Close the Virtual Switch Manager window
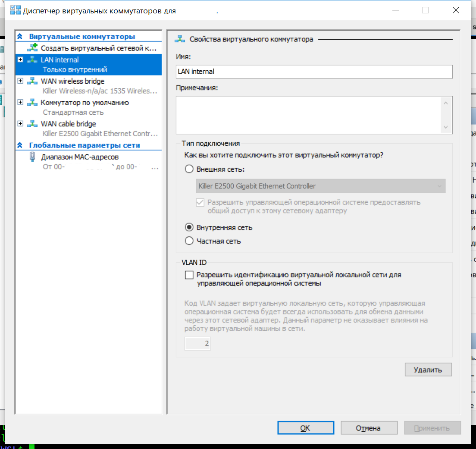This screenshot has width=476, height=449. [456, 10]
